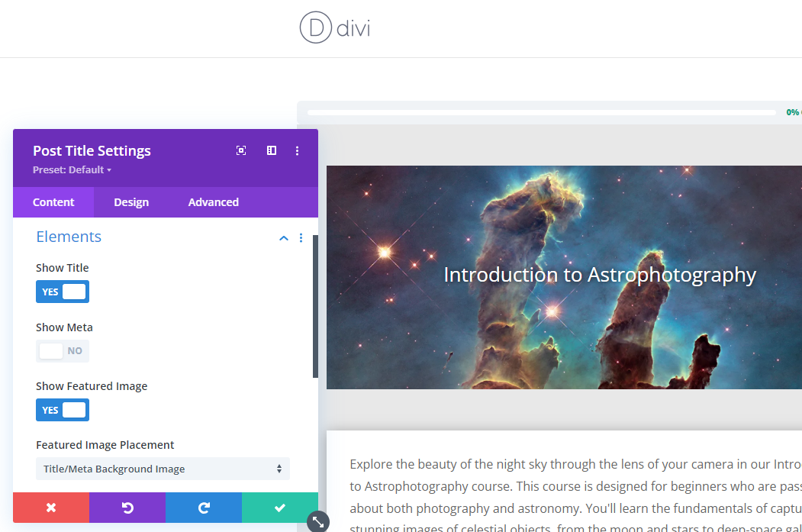
Task: Click the Elements section heading
Action: pos(69,237)
